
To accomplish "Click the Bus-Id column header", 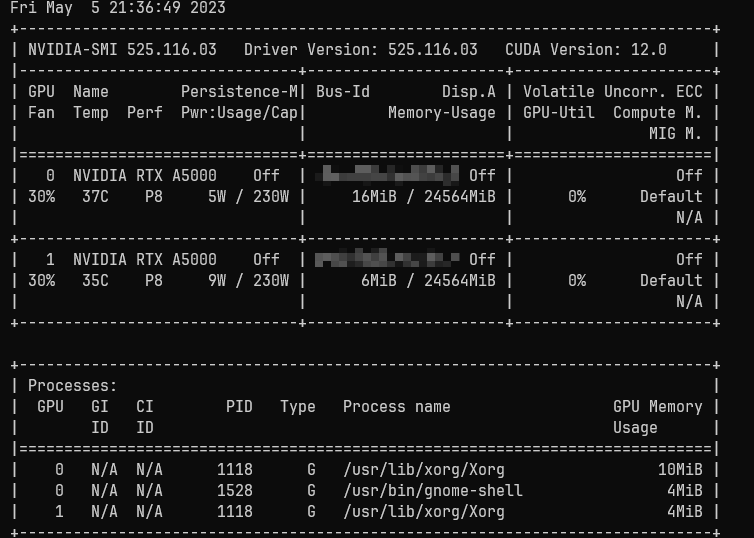I will (343, 91).
